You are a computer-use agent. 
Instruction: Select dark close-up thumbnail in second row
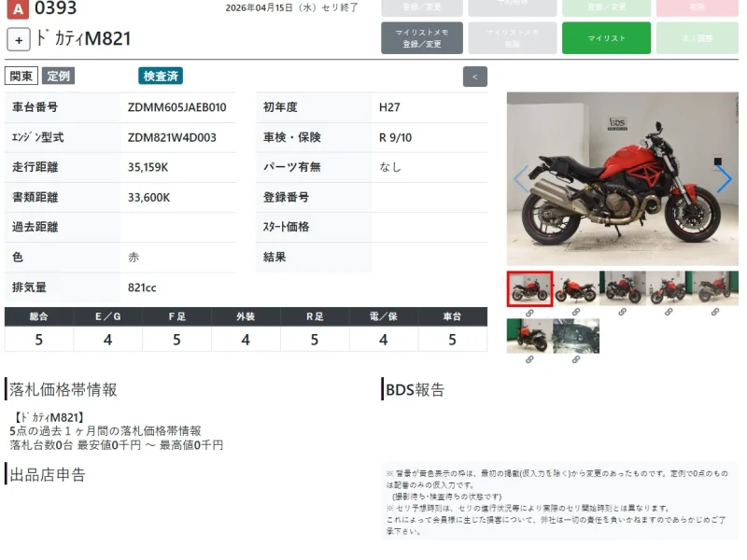(x=576, y=336)
